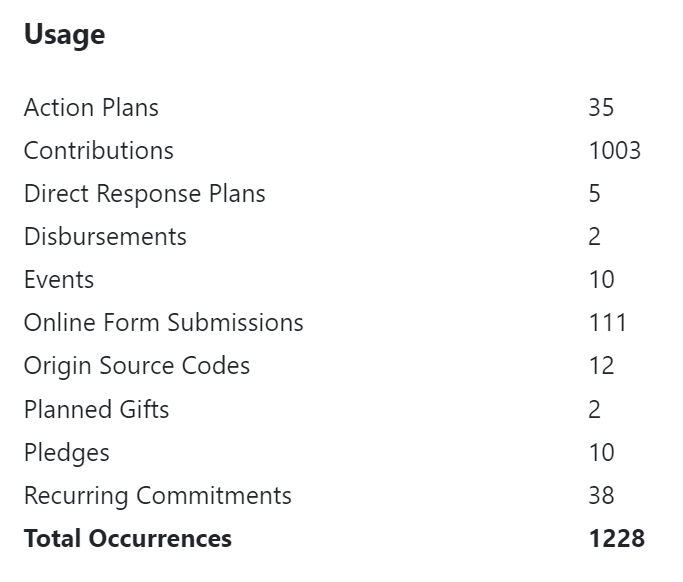
Task: Open the Contributions usage entry
Action: 98,150
